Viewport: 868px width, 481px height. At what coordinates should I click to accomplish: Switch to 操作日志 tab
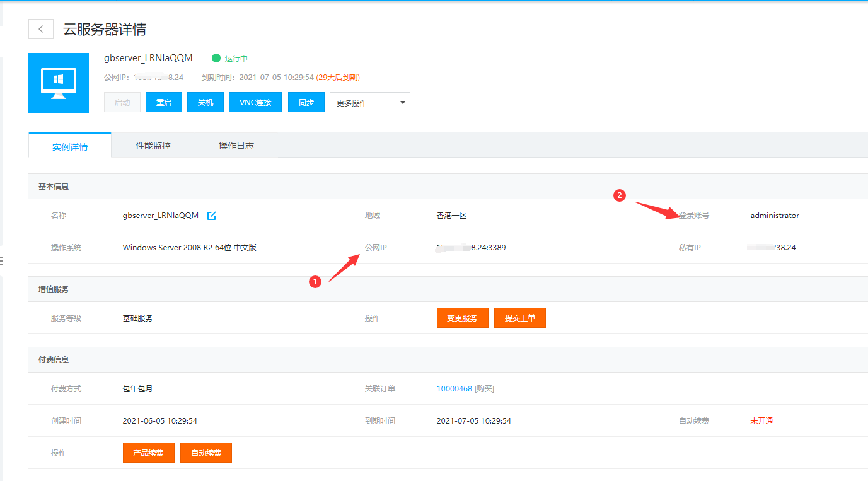coord(236,146)
